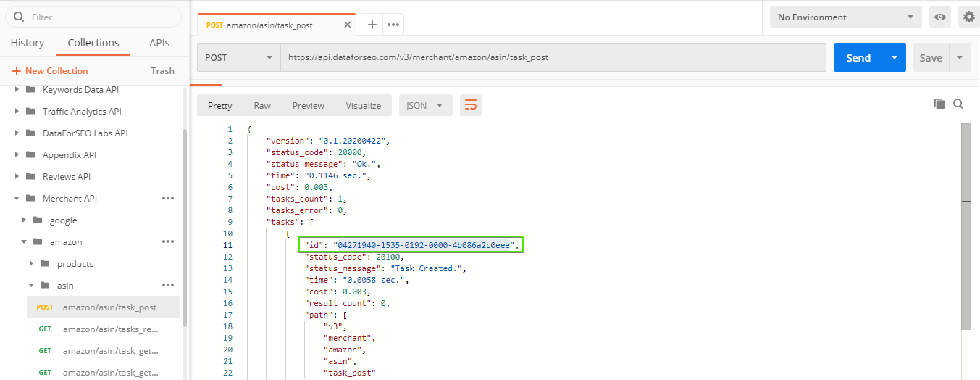Select the Raw response view

262,105
